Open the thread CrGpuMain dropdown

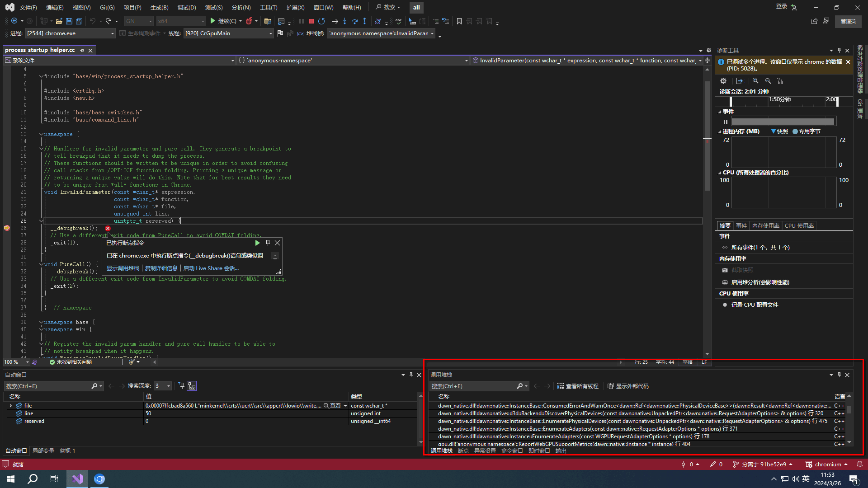click(270, 33)
